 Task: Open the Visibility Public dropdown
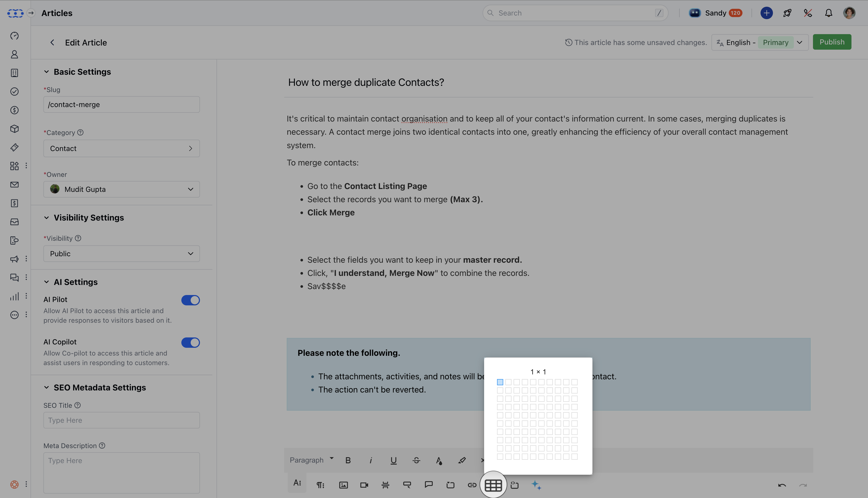(121, 253)
